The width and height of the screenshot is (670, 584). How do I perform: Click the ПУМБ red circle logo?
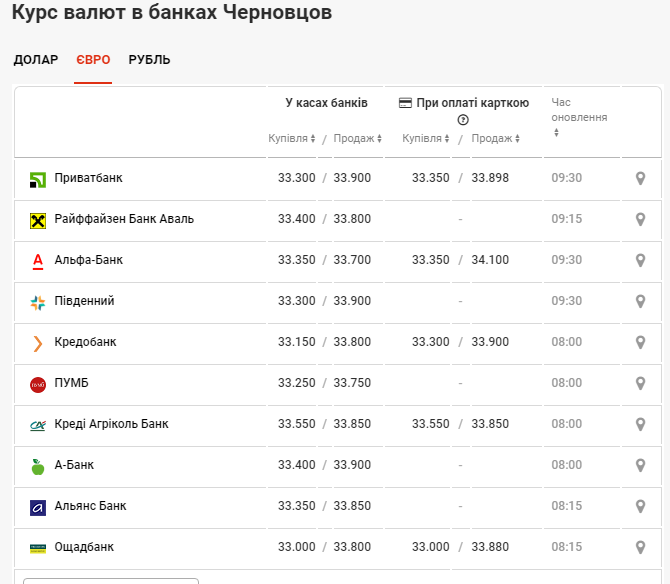tap(38, 384)
